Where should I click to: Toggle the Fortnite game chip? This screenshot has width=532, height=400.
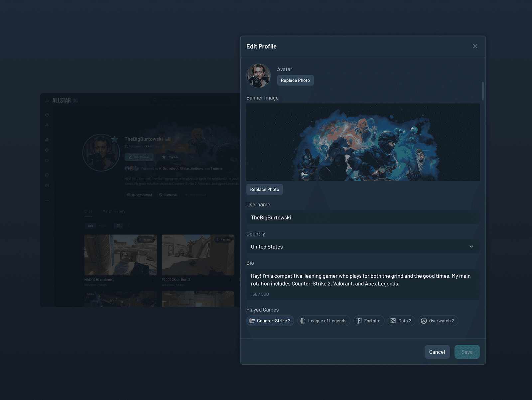point(368,321)
